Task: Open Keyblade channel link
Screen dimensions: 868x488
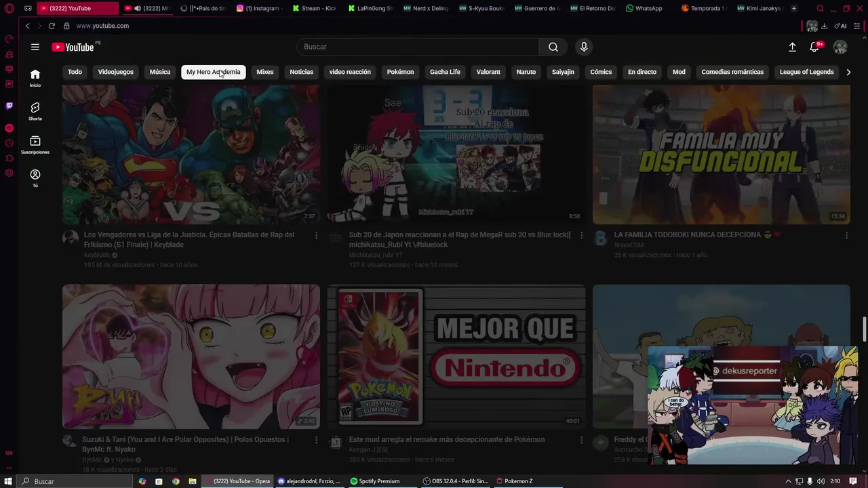Action: click(97, 256)
